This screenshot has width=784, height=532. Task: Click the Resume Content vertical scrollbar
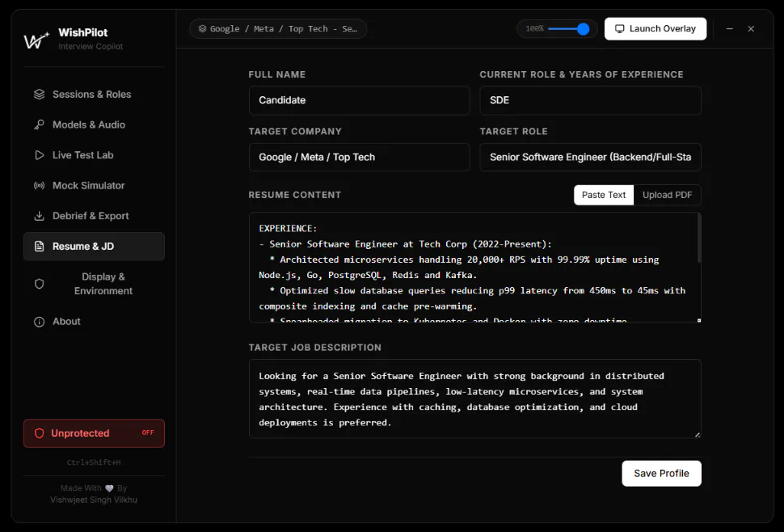[699, 238]
